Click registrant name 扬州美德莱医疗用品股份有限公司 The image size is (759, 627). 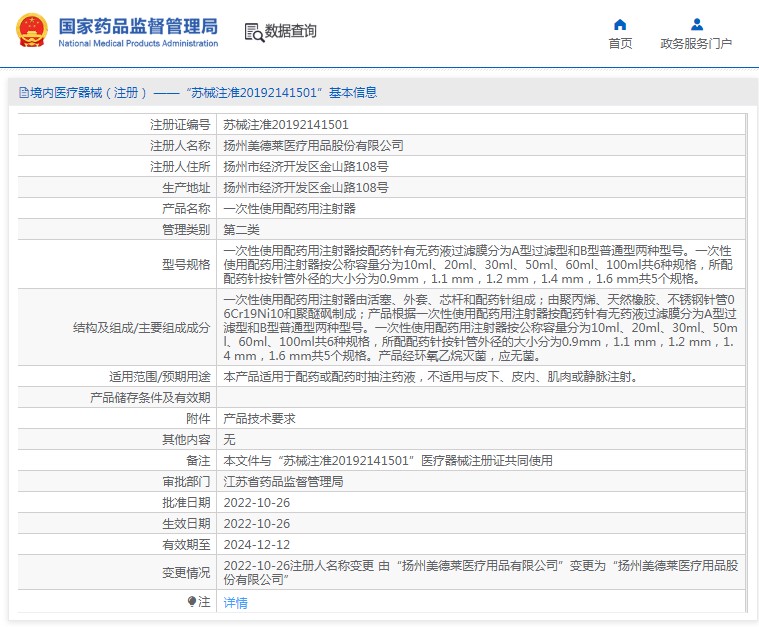coord(313,146)
